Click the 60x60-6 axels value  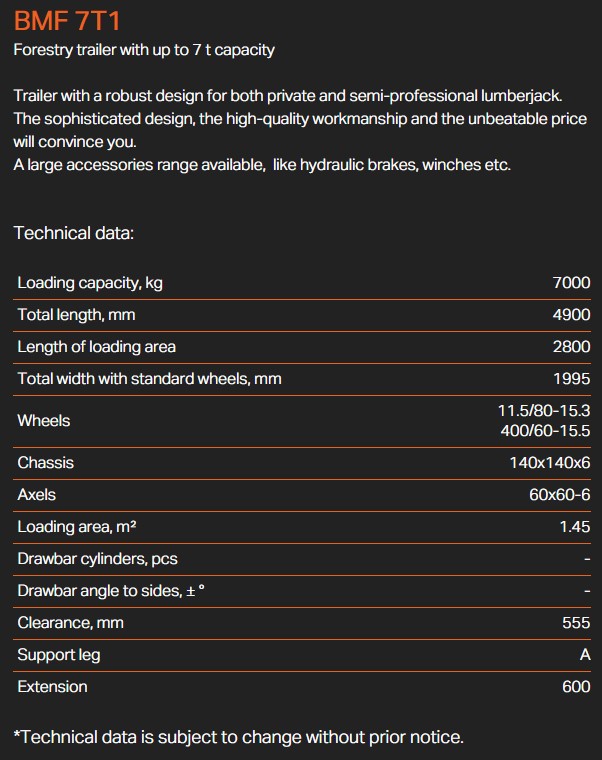click(559, 495)
